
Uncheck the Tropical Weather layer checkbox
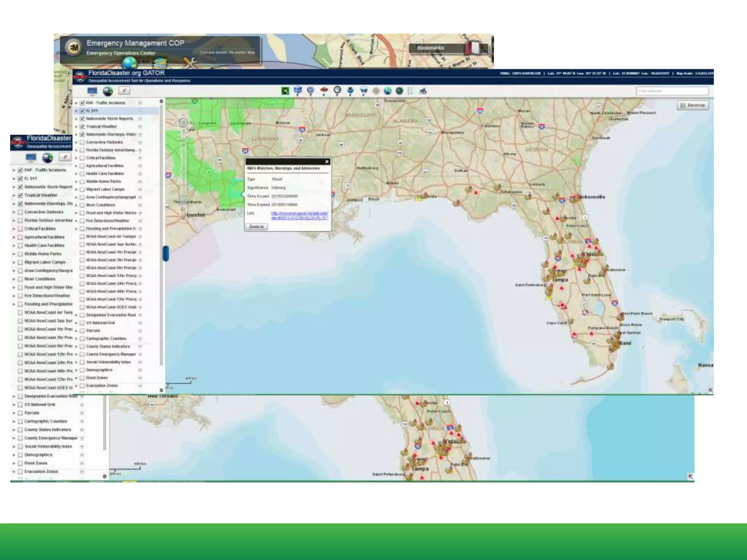click(x=82, y=127)
